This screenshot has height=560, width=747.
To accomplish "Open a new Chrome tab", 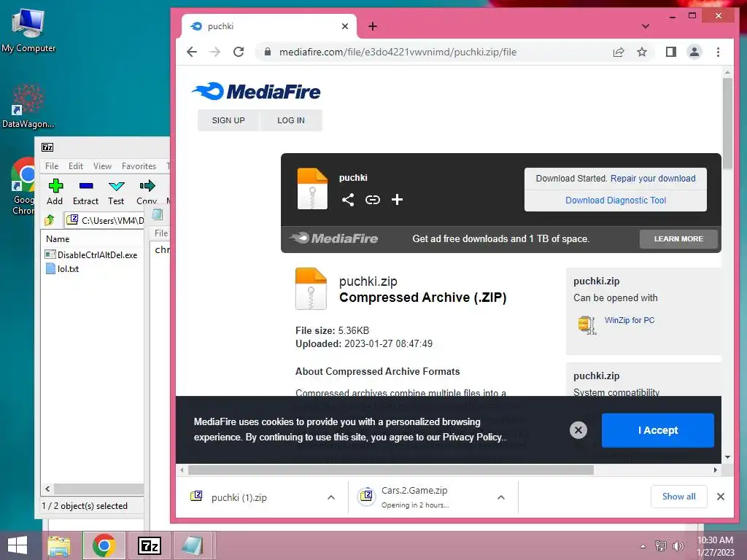I will [x=373, y=26].
